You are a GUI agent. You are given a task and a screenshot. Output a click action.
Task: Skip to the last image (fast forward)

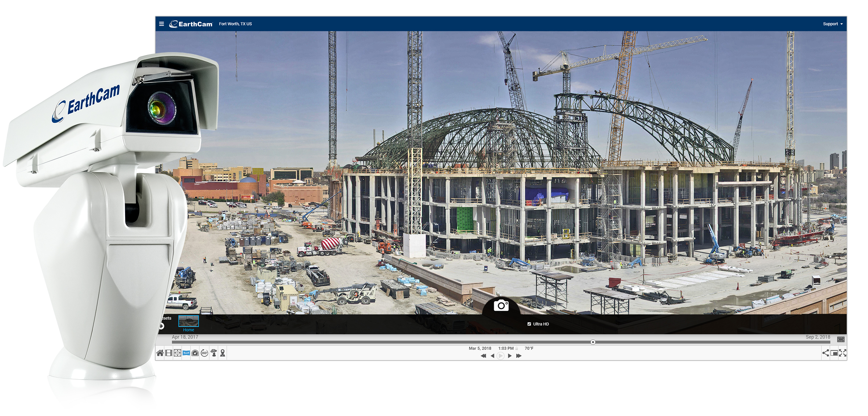click(519, 356)
